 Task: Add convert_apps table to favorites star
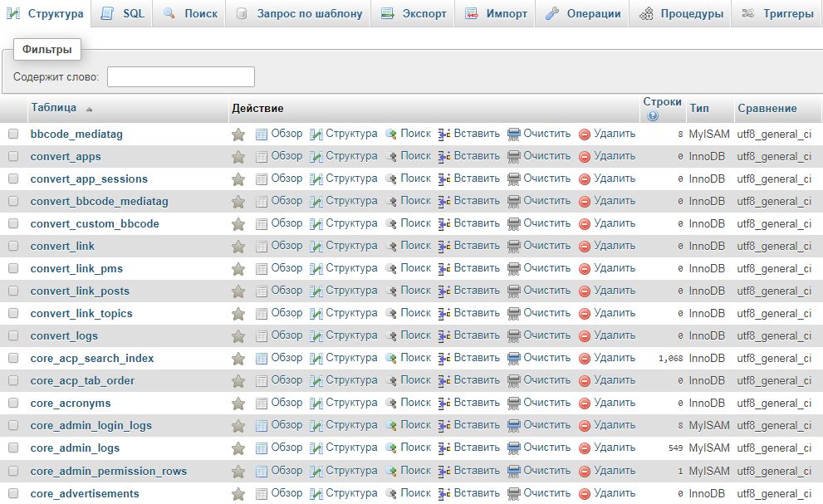238,157
